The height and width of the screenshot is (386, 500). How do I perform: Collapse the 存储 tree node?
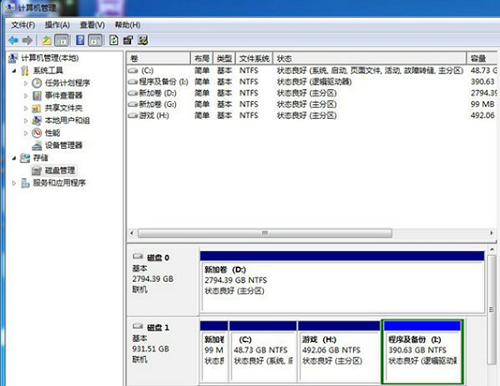coord(14,158)
